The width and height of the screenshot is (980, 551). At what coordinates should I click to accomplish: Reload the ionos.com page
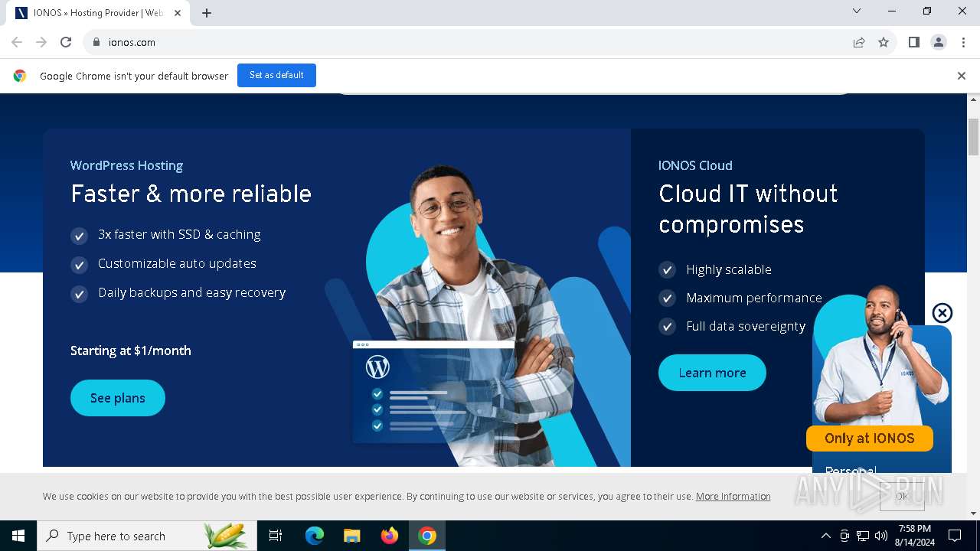[x=66, y=42]
